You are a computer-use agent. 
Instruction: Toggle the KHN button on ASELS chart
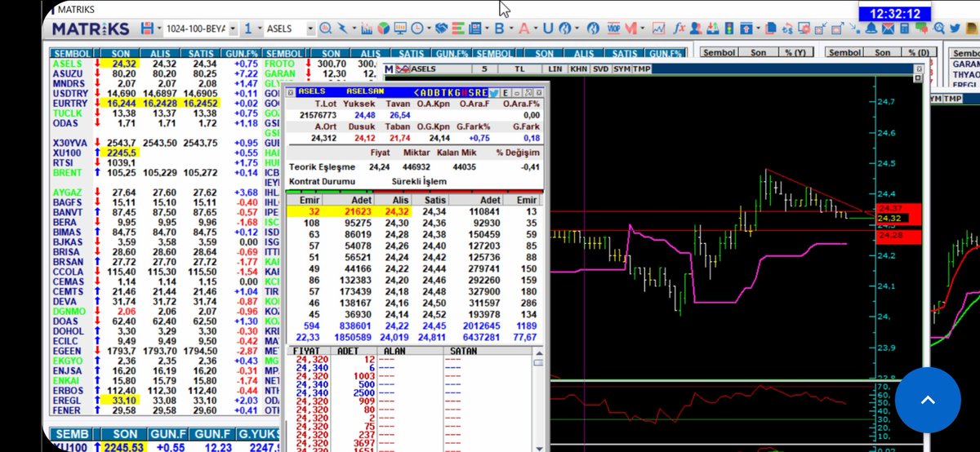tap(580, 69)
